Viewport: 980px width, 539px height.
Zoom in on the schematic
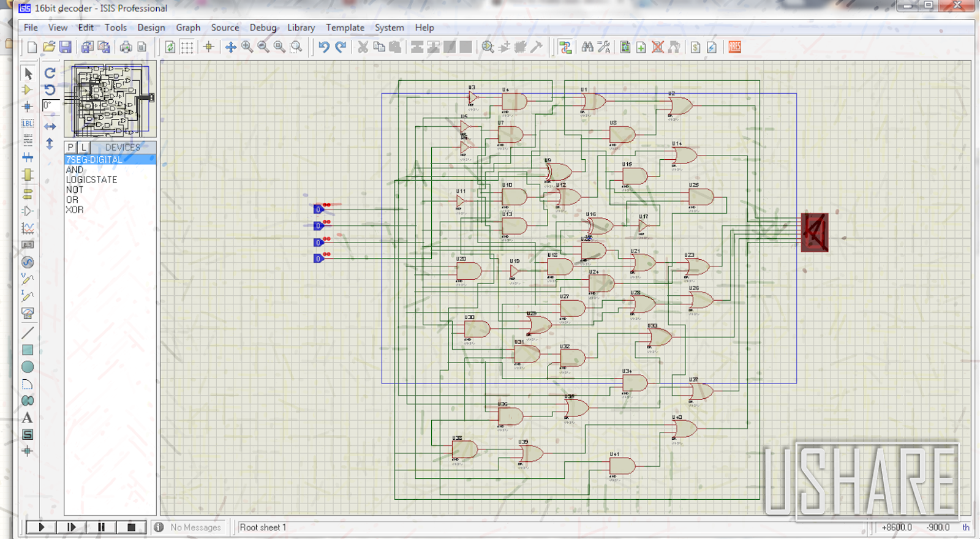coord(247,47)
